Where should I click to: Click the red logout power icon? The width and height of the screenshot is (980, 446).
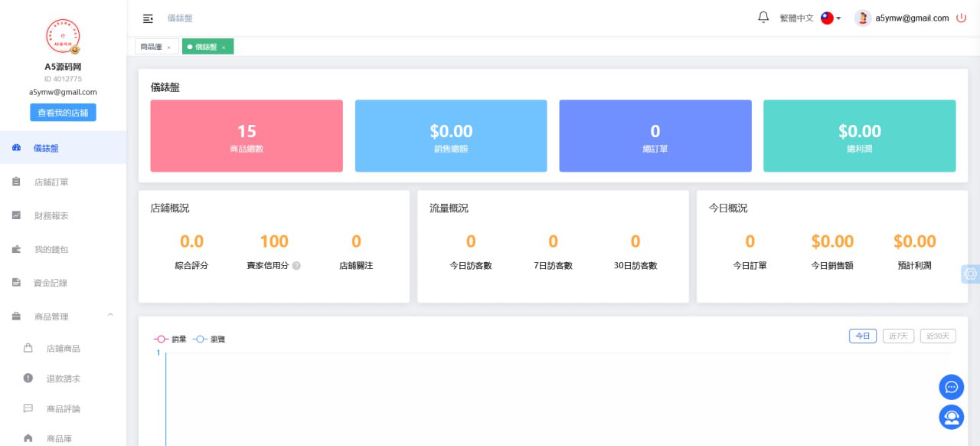961,18
